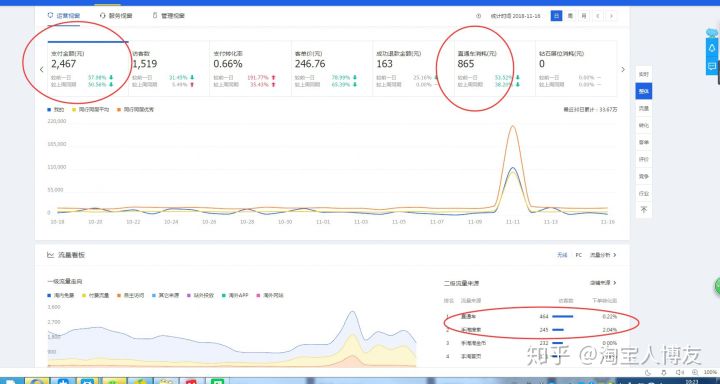Show previous metric cards with left chevron
Screen dimensions: 720x384
tap(41, 70)
